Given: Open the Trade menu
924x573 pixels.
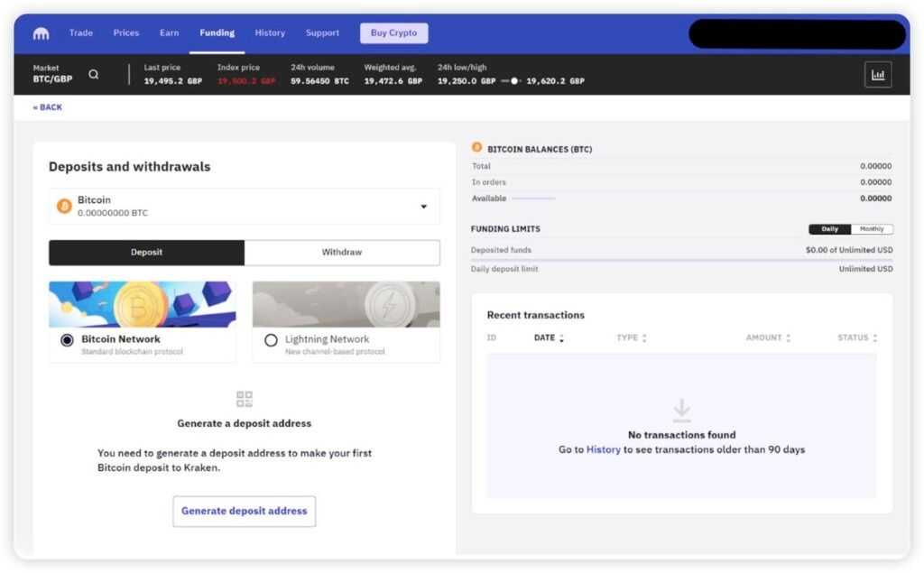Looking at the screenshot, I should tap(80, 33).
